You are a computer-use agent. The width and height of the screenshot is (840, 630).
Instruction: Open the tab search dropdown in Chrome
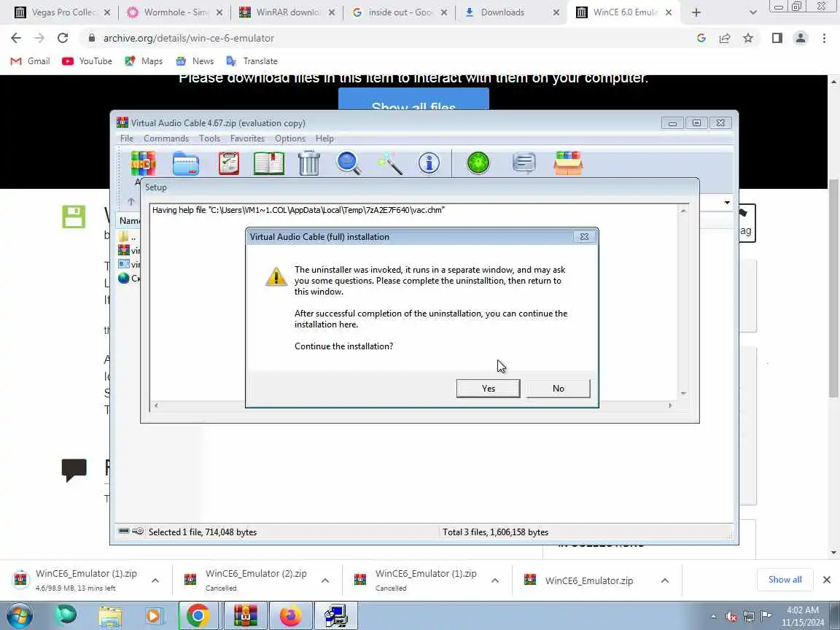pos(752,12)
